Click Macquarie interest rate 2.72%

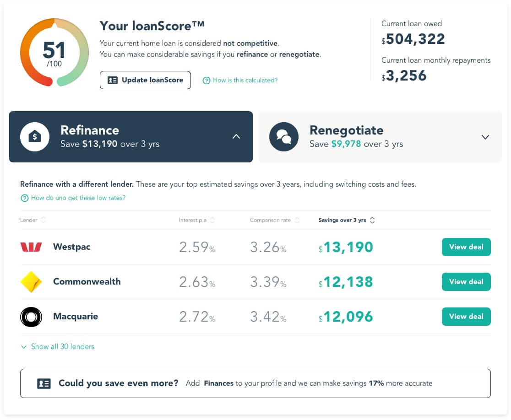pyautogui.click(x=197, y=317)
